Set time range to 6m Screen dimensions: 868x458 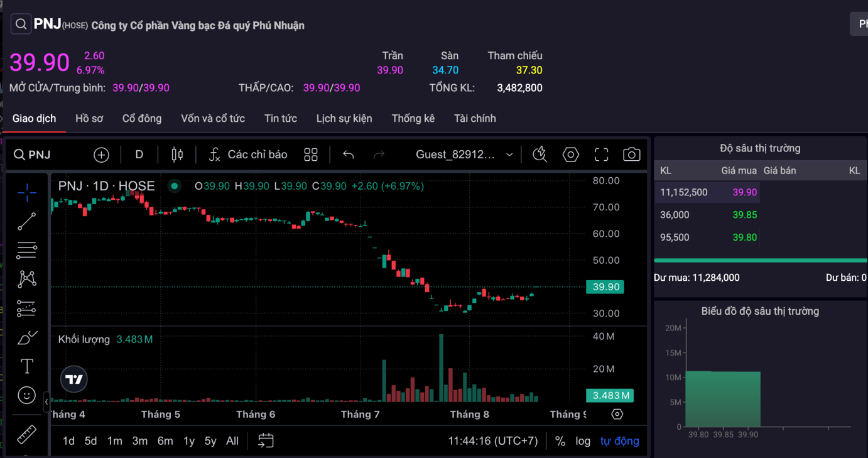[x=165, y=441]
